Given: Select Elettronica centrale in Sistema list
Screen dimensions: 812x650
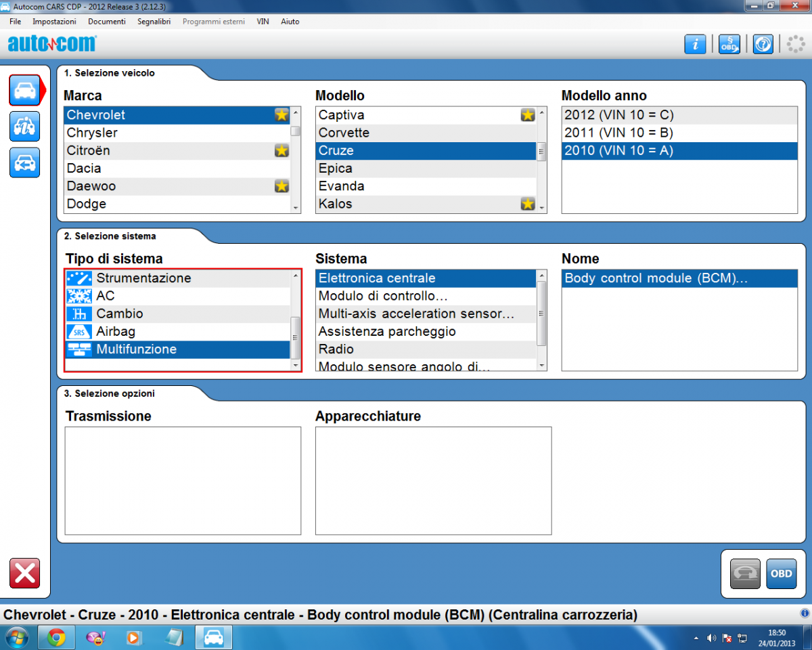Looking at the screenshot, I should [x=426, y=278].
